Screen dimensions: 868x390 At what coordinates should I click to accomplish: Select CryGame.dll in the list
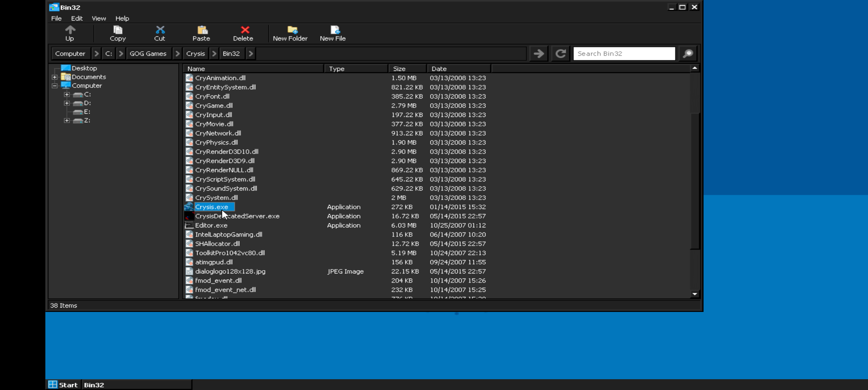[x=214, y=105]
